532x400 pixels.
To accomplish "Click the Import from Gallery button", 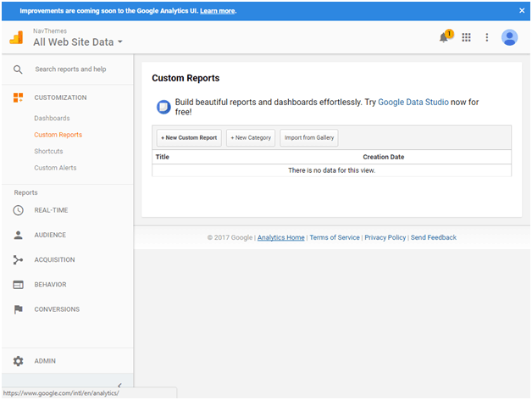I will point(309,138).
